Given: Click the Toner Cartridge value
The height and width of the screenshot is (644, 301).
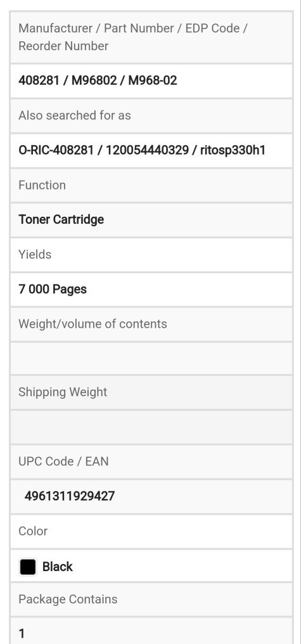Looking at the screenshot, I should [x=61, y=219].
